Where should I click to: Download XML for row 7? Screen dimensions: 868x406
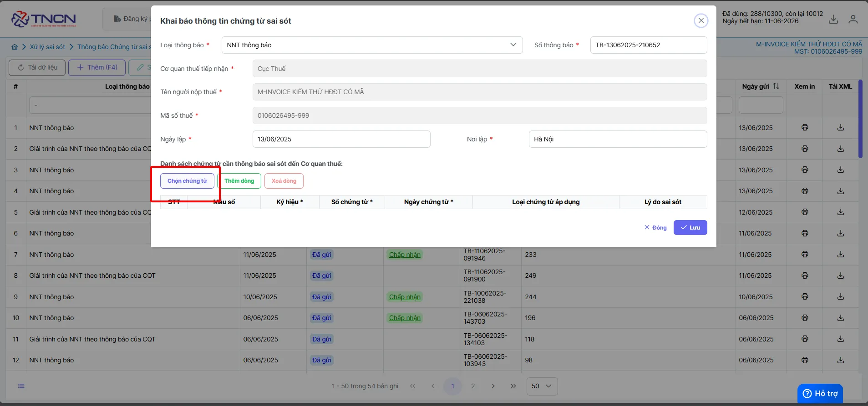point(841,255)
